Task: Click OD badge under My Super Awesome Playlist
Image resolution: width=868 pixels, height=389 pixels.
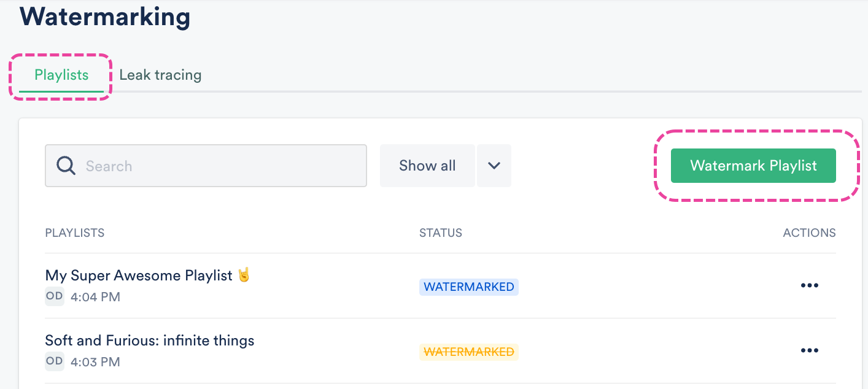Action: (x=55, y=296)
